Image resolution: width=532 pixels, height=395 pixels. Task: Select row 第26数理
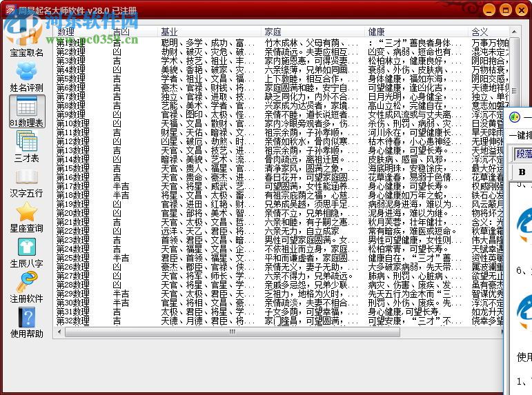click(279, 267)
